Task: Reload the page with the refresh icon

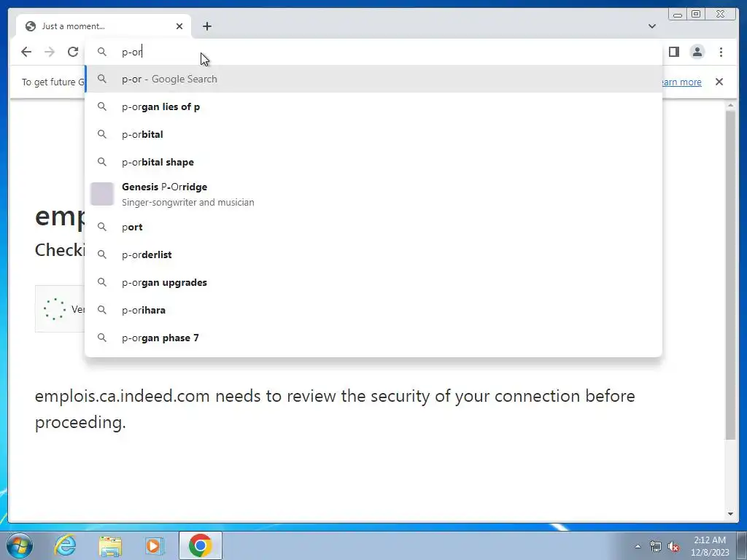Action: click(x=73, y=52)
